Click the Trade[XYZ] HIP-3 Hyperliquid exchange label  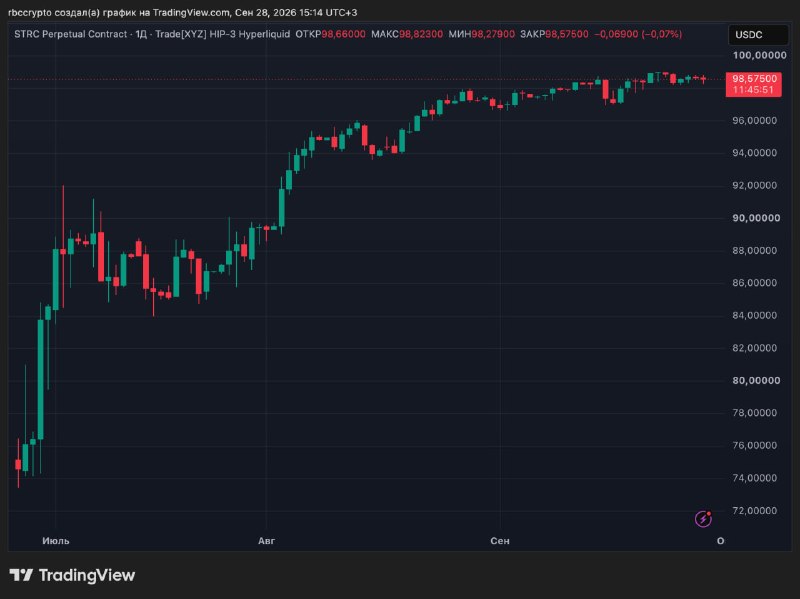[222, 34]
